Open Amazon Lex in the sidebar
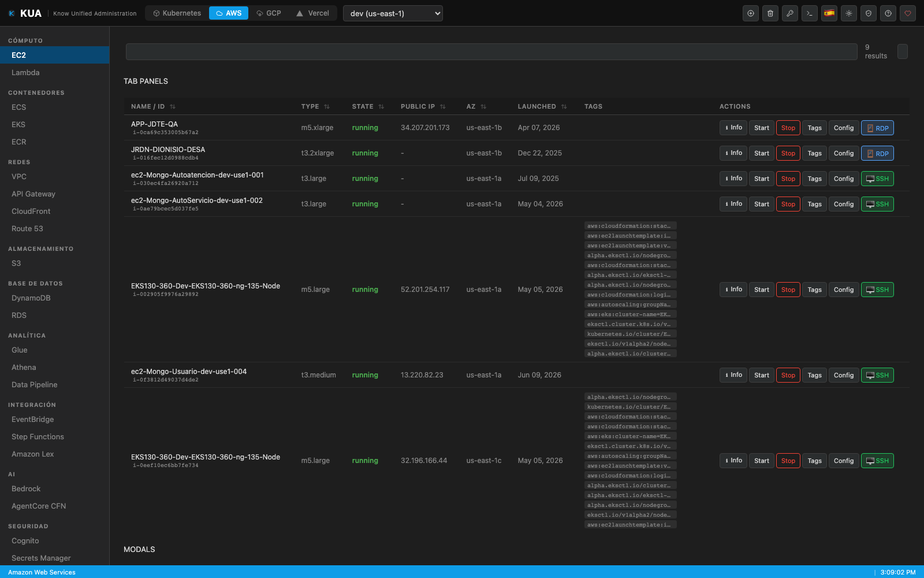Viewport: 924px width, 578px height. 54,454
